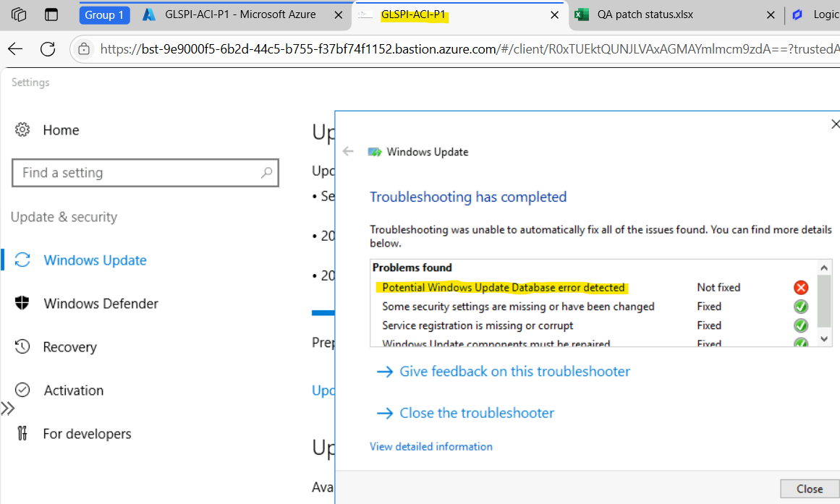This screenshot has height=504, width=840.
Task: Select Windows Update in the sidebar
Action: pyautogui.click(x=95, y=260)
